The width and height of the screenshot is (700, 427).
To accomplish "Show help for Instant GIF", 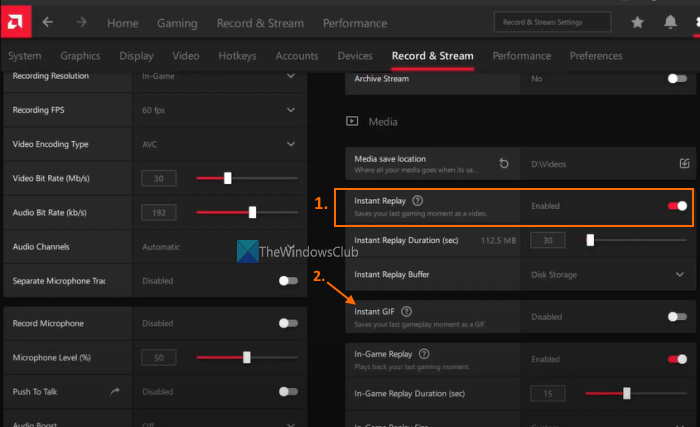I will [406, 311].
